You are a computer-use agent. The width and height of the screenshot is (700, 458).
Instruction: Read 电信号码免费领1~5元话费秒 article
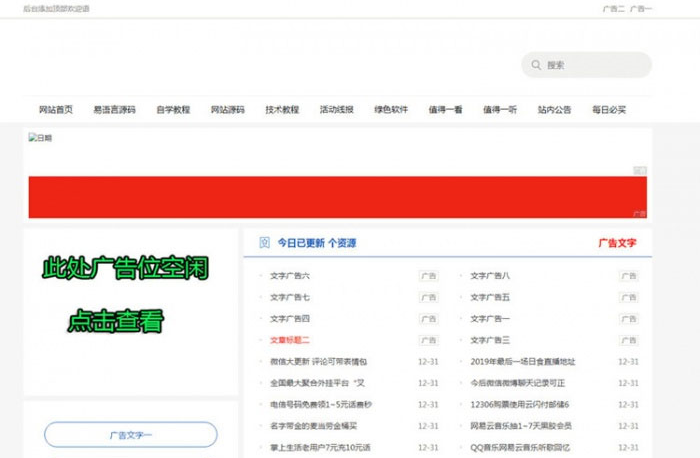321,404
